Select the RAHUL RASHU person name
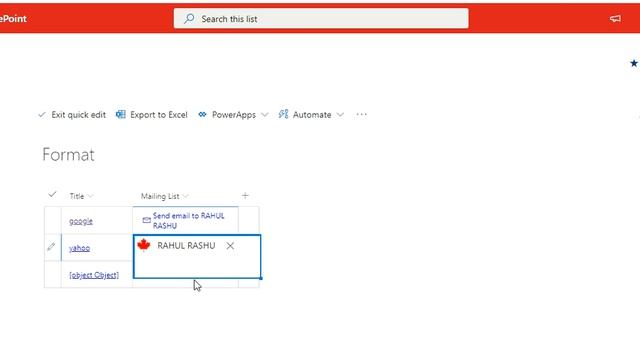This screenshot has width=640, height=360. (186, 246)
